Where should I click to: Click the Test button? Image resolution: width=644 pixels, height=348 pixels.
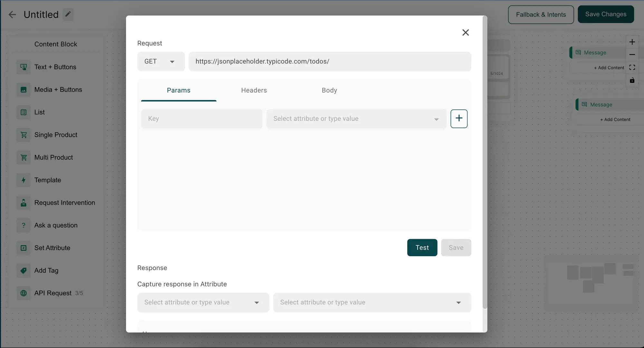[x=422, y=248]
